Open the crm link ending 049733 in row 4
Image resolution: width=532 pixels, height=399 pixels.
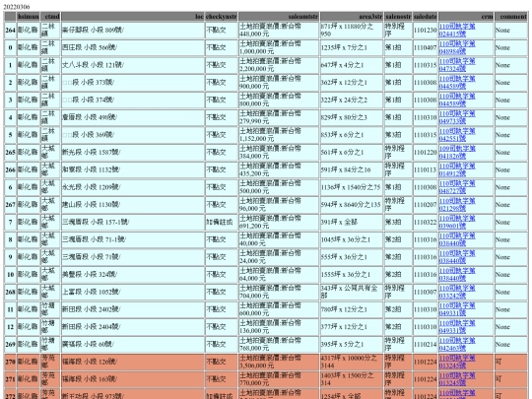tap(457, 117)
